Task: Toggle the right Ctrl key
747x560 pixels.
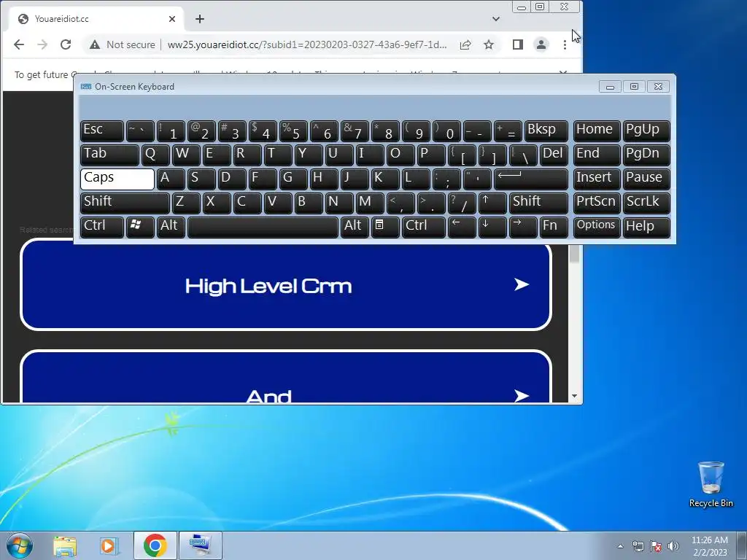Action: coord(424,227)
